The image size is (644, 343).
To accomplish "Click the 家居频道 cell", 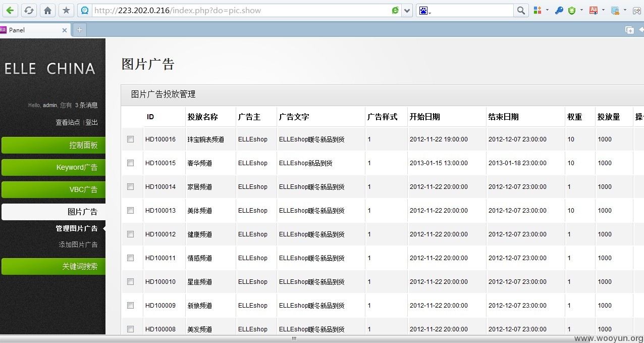I will [x=199, y=187].
